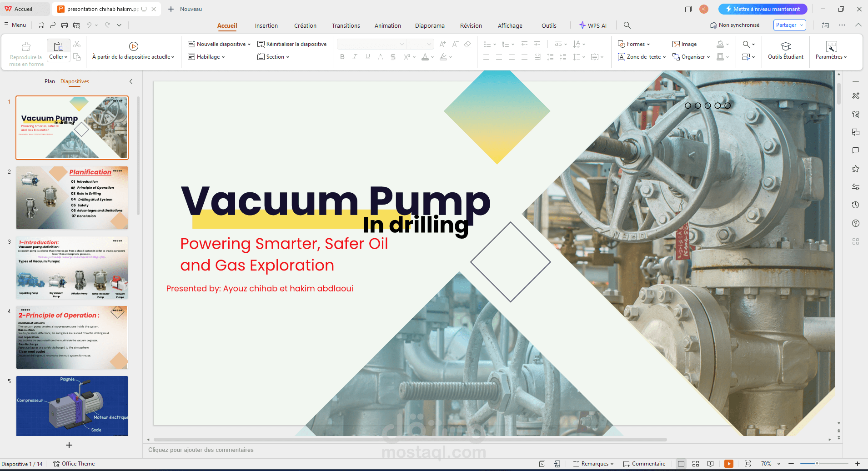Toggle bold formatting
This screenshot has height=471, width=868.
coord(342,57)
